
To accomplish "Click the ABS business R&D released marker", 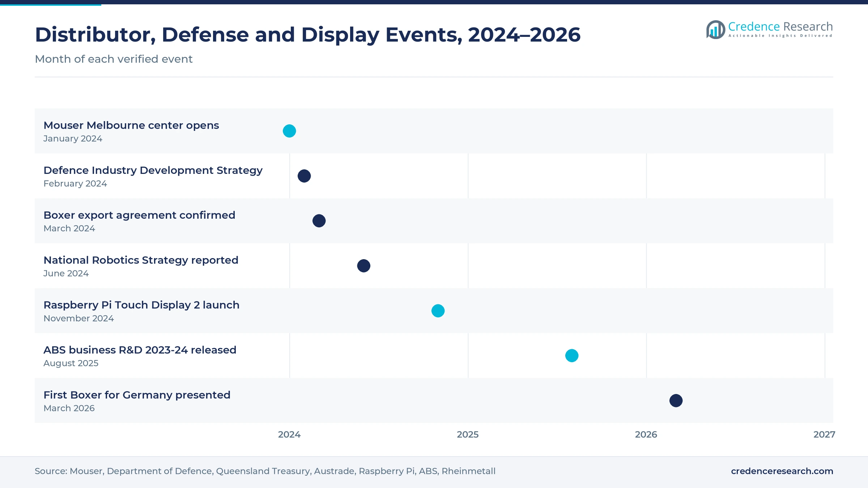I will tap(572, 356).
